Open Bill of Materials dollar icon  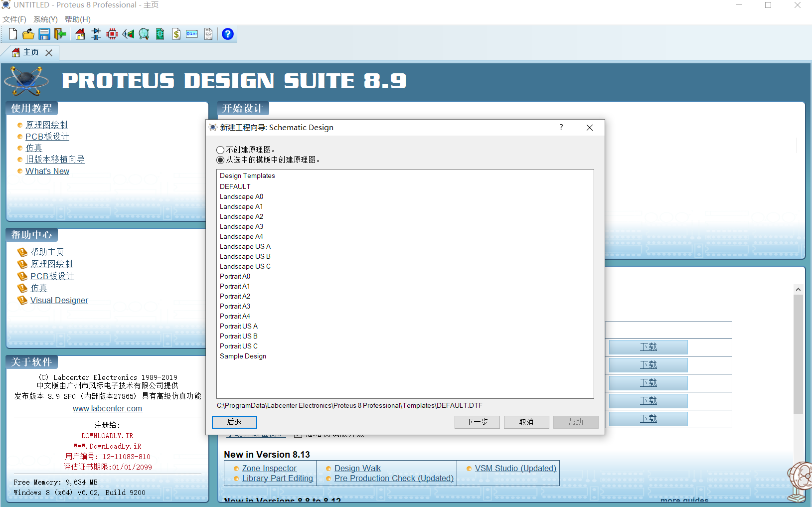(176, 34)
